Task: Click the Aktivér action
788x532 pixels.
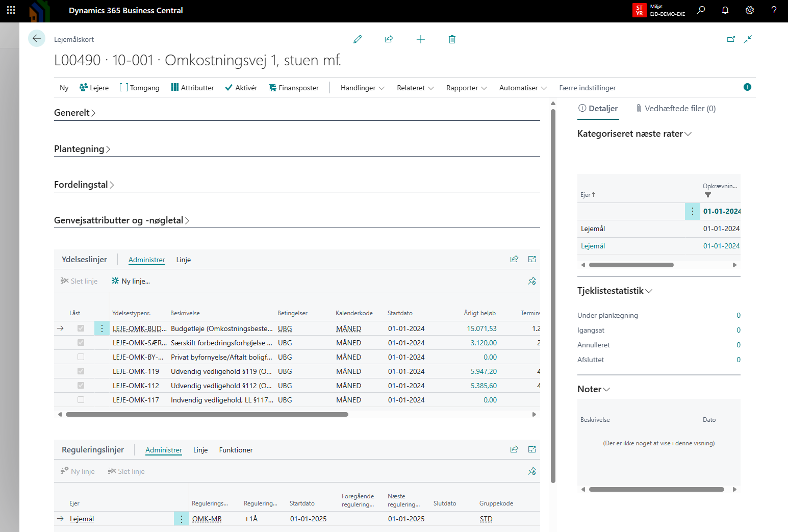Action: click(241, 88)
